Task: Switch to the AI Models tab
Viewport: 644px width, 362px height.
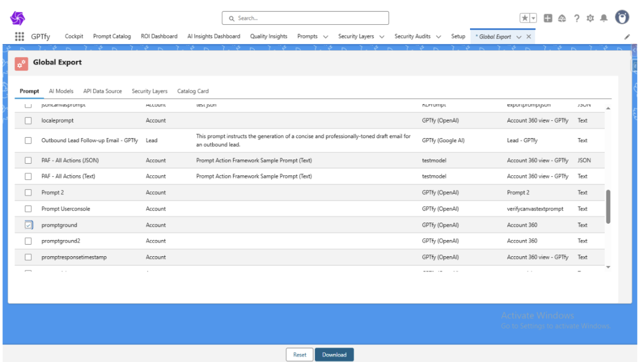Action: point(61,91)
